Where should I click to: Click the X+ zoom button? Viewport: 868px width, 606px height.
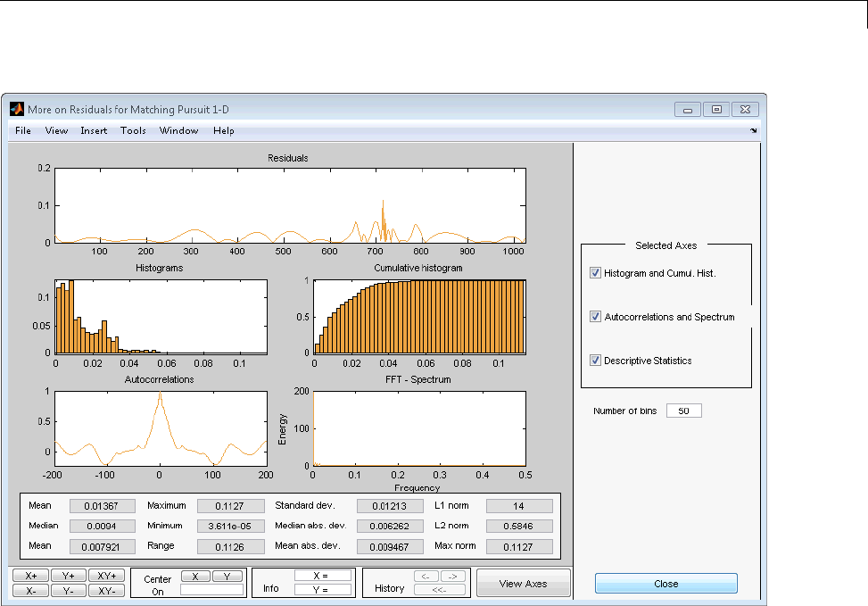(x=29, y=576)
